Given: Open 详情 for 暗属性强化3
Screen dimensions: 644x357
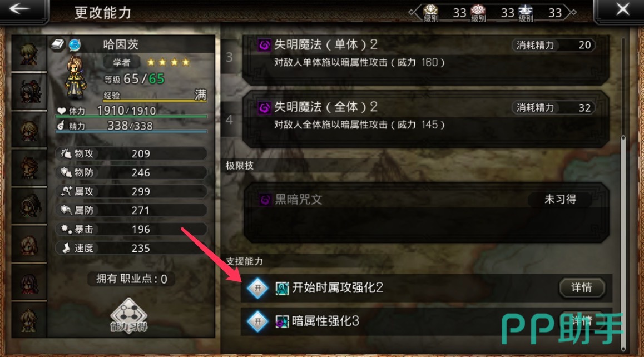Looking at the screenshot, I should pyautogui.click(x=582, y=320).
